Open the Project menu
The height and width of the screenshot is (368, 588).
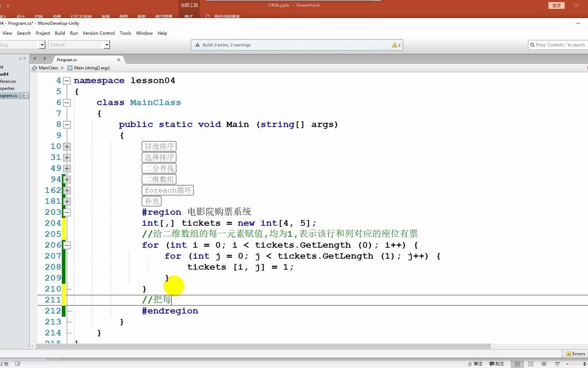click(43, 33)
